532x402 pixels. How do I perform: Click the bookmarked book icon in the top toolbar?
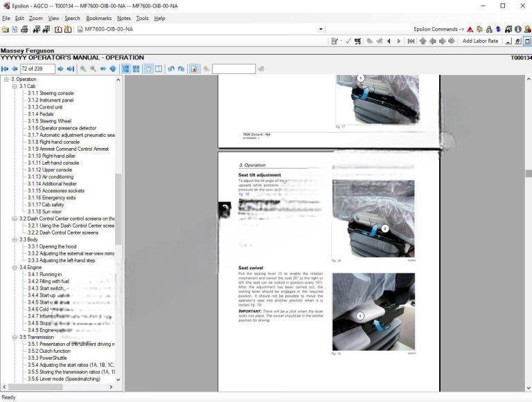pyautogui.click(x=68, y=30)
